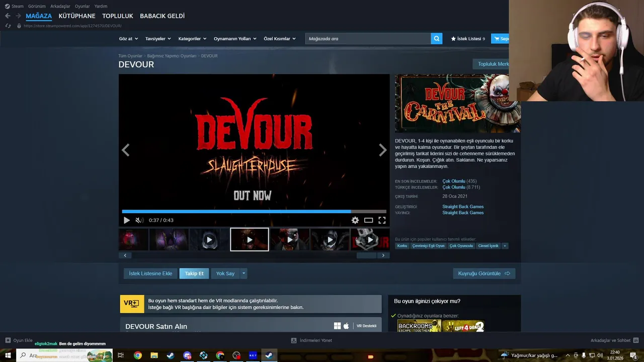Open İndirmeleri Yönet downloads
Screen dimensions: 644x362
click(311, 340)
